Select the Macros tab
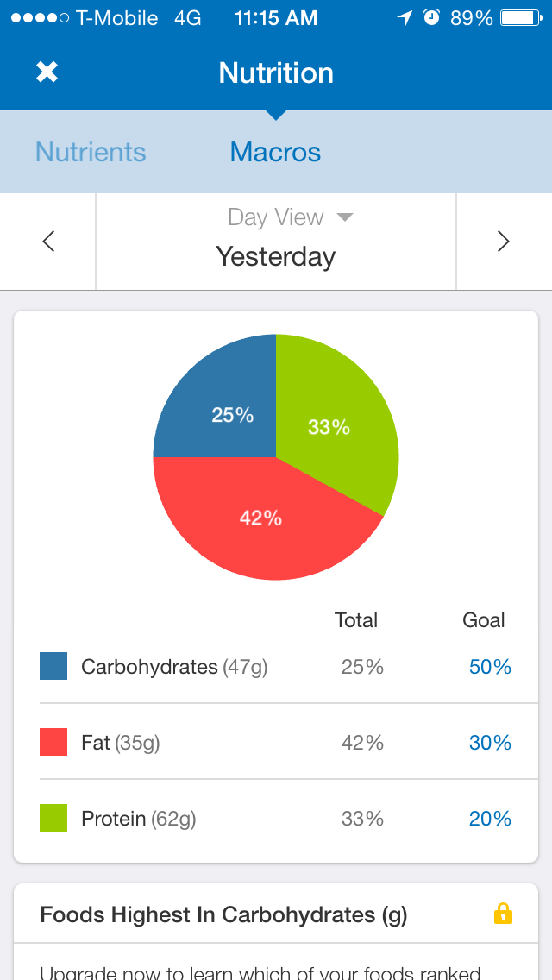This screenshot has height=980, width=552. coord(275,153)
